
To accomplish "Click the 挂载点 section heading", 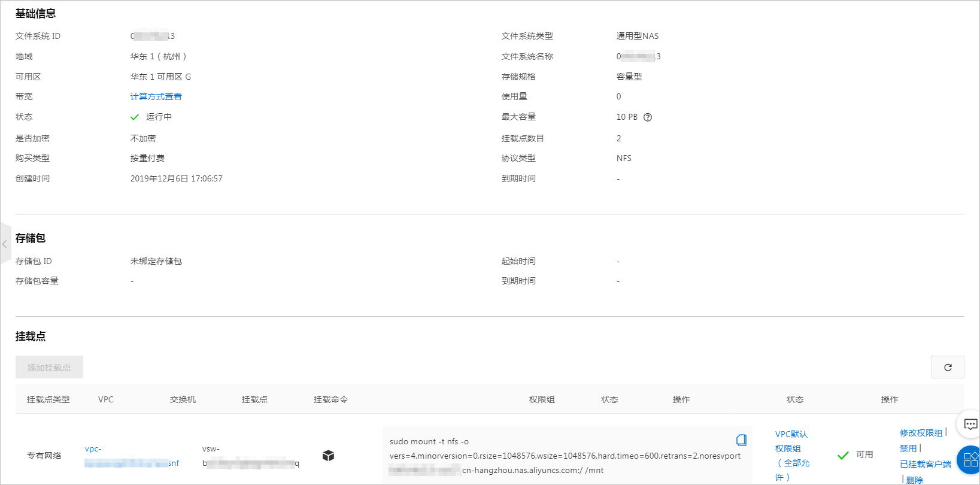I will (31, 336).
